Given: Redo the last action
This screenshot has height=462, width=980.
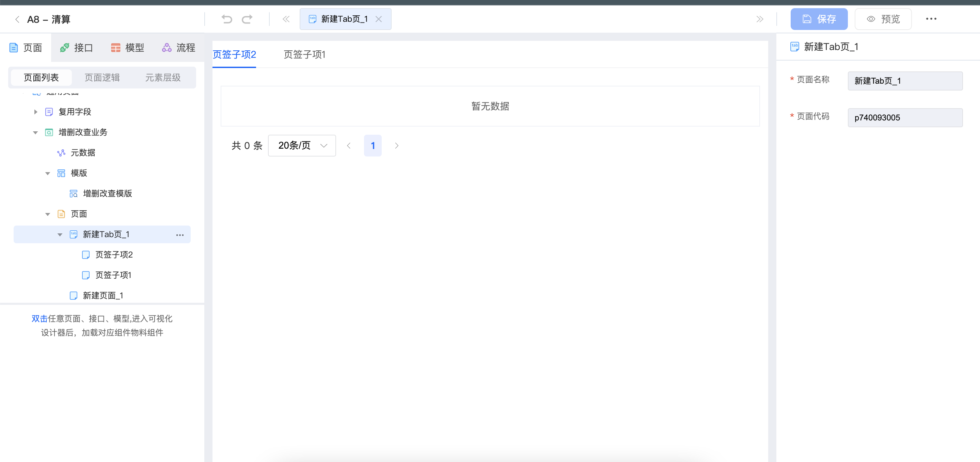Looking at the screenshot, I should pos(247,19).
